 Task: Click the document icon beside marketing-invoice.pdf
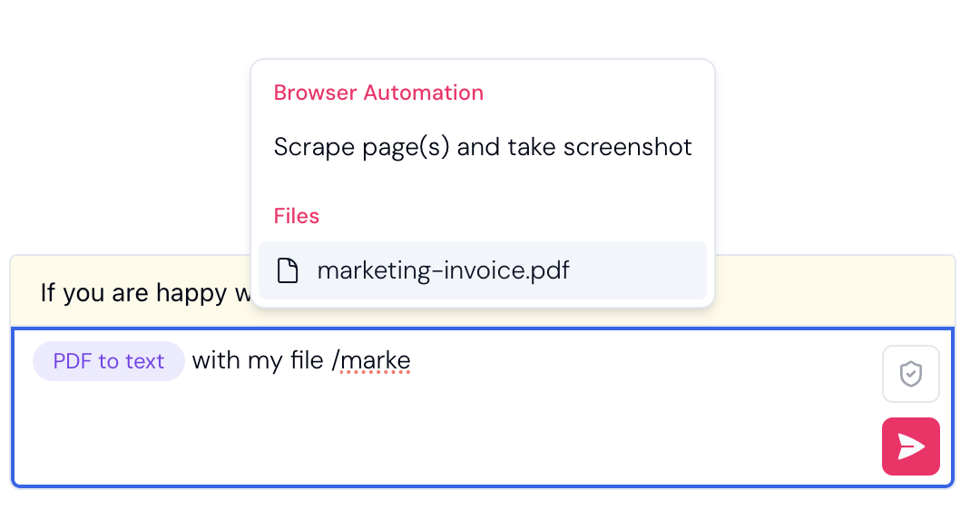coord(288,270)
